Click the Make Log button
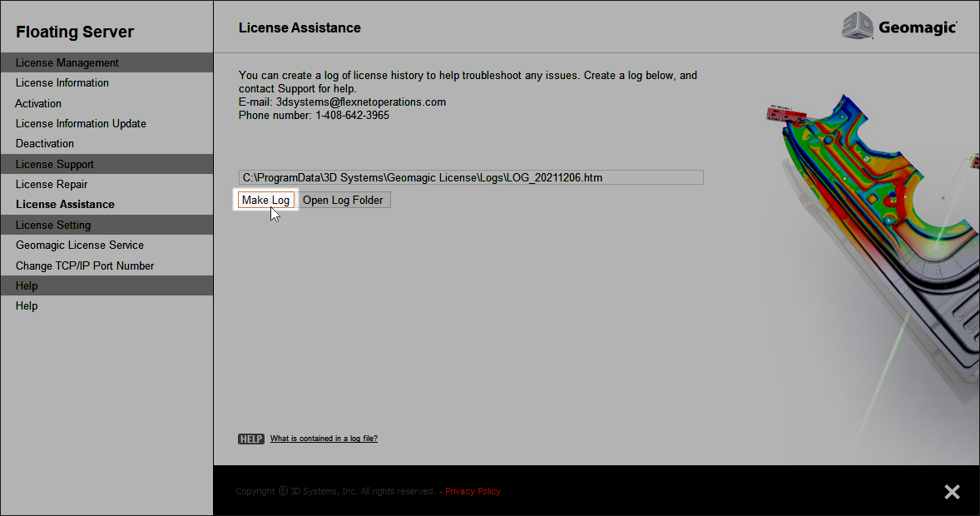 (x=265, y=200)
